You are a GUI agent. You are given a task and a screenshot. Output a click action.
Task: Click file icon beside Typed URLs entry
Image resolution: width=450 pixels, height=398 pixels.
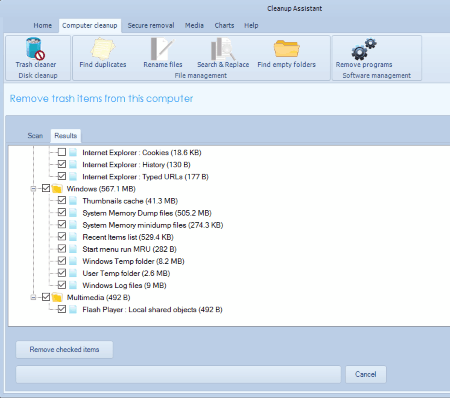(73, 176)
